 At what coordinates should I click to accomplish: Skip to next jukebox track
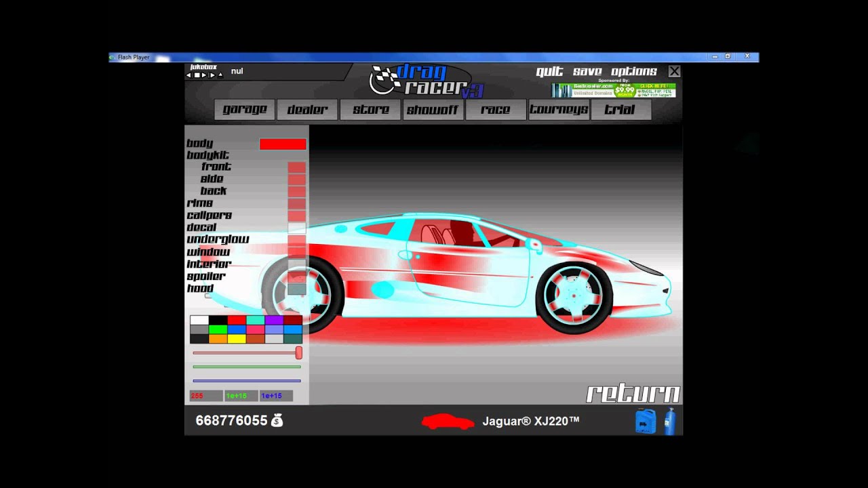[212, 75]
